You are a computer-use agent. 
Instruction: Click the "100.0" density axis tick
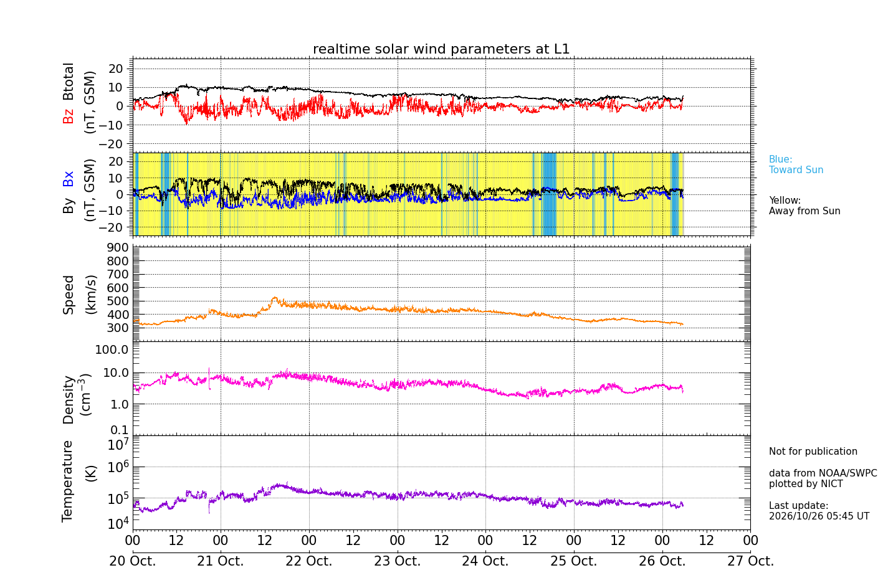coord(112,349)
